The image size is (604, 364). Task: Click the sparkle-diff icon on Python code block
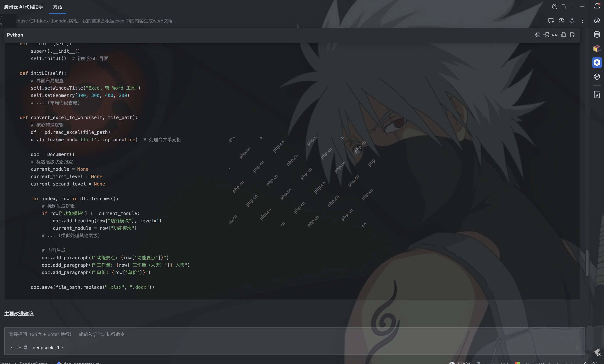(x=537, y=35)
